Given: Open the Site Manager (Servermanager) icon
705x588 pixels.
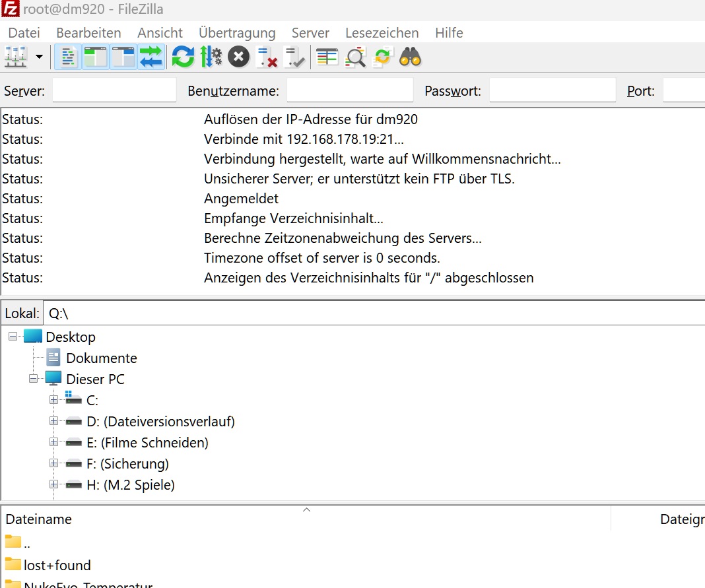Looking at the screenshot, I should 15,57.
